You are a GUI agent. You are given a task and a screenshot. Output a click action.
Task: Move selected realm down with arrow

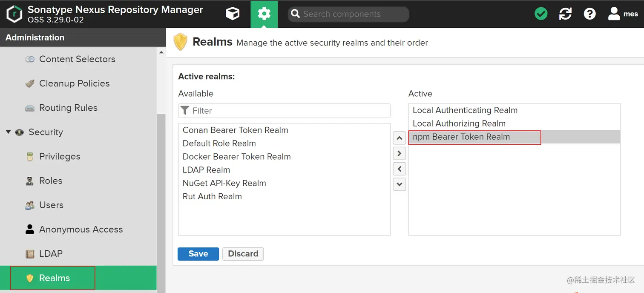click(x=399, y=184)
